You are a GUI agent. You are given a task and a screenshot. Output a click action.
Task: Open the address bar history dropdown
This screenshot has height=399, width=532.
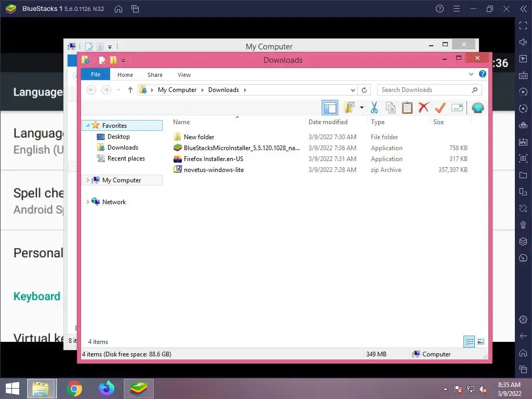coord(353,90)
